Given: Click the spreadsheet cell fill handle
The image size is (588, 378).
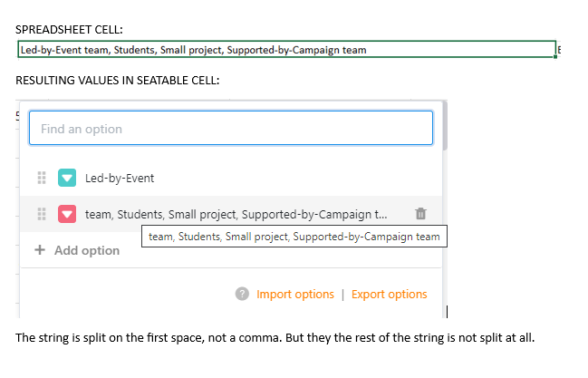Looking at the screenshot, I should pos(555,56).
